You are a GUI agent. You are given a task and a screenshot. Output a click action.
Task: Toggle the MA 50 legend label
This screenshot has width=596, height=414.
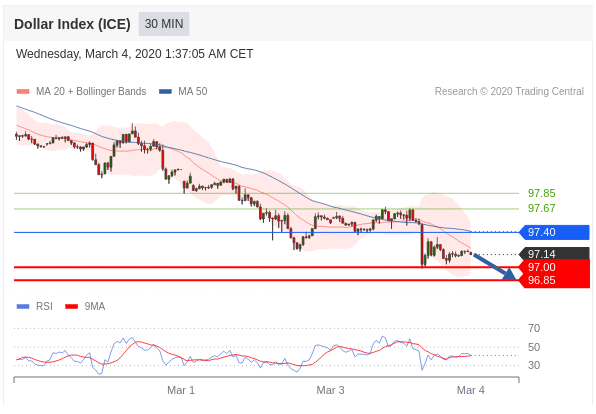[x=193, y=92]
